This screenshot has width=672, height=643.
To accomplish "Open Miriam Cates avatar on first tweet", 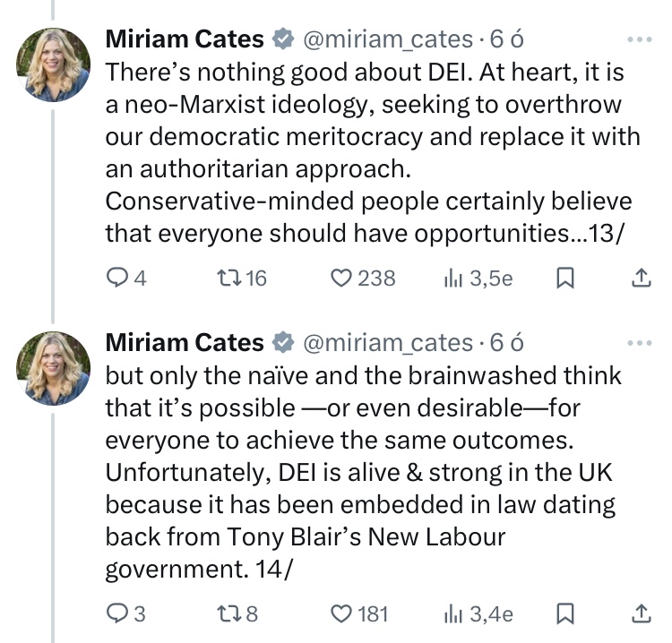I will [x=54, y=64].
